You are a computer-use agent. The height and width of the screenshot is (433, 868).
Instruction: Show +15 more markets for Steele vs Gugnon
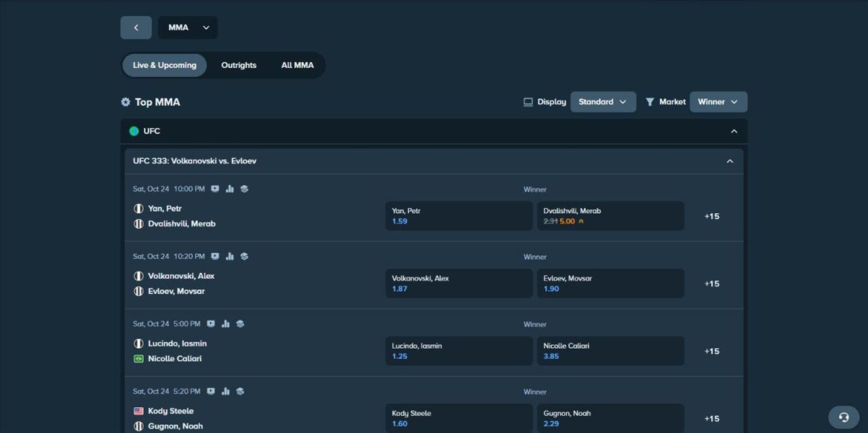pyautogui.click(x=712, y=419)
